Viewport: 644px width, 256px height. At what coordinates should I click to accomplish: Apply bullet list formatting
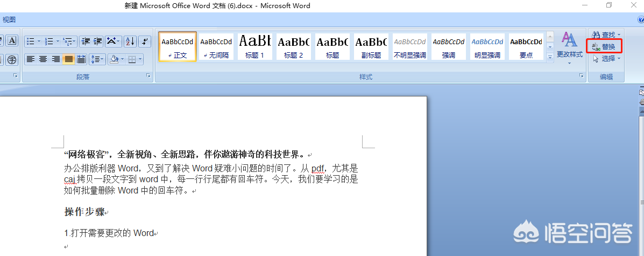click(30, 41)
